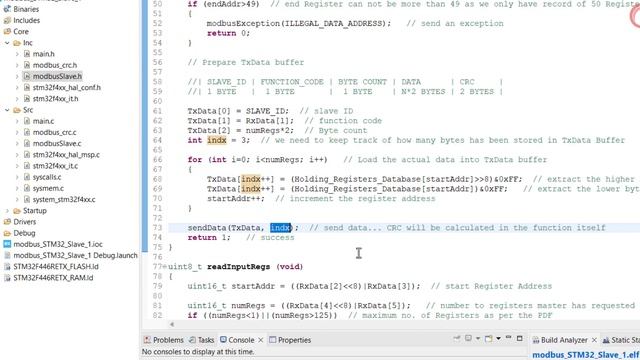
Task: Collapse the Inc folder arrow
Action: [7, 42]
